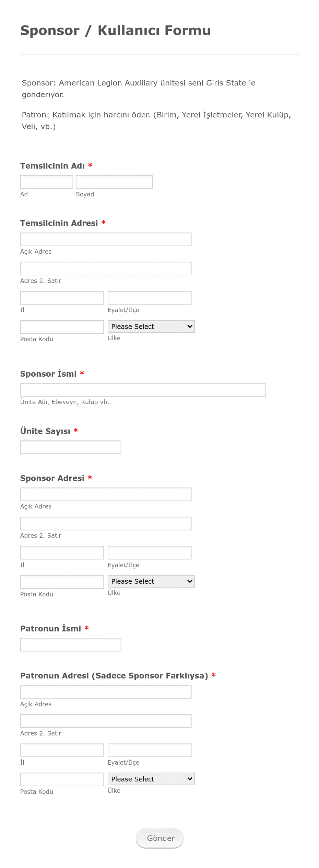
Task: Focus the Ünite Sayısı input
Action: coord(71,447)
